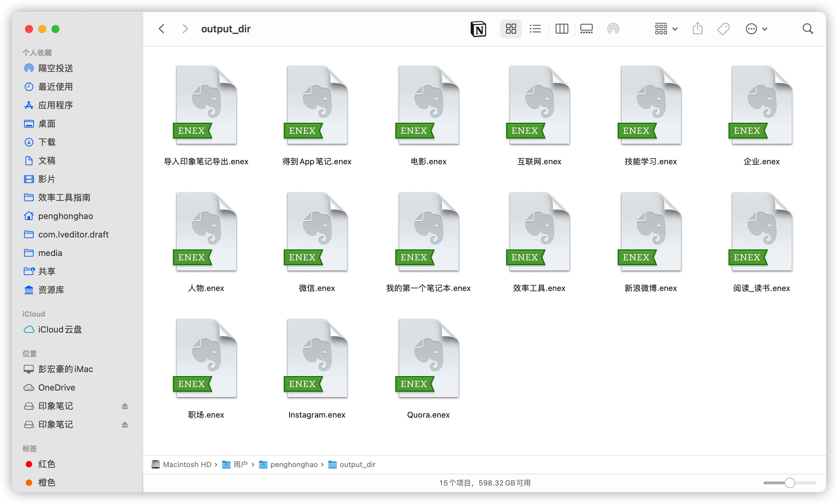
Task: Open the Notion toolbar app icon
Action: tap(478, 29)
